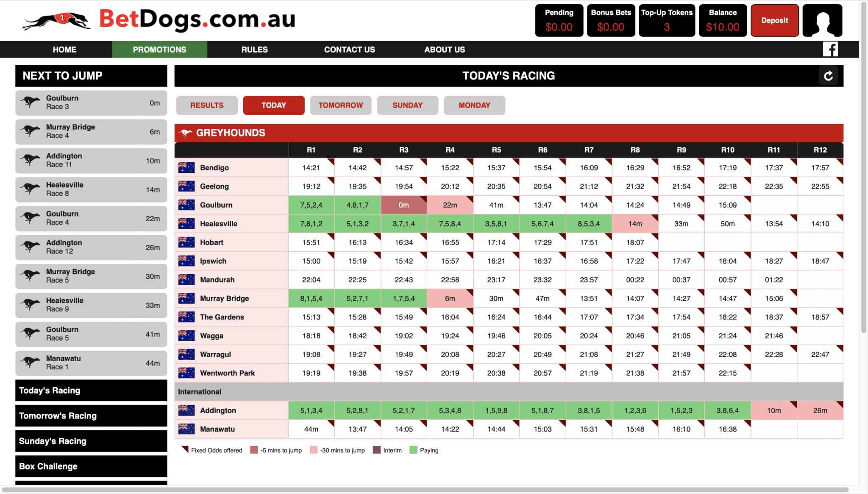Switch to the Sunday tab
The width and height of the screenshot is (868, 494).
(408, 105)
